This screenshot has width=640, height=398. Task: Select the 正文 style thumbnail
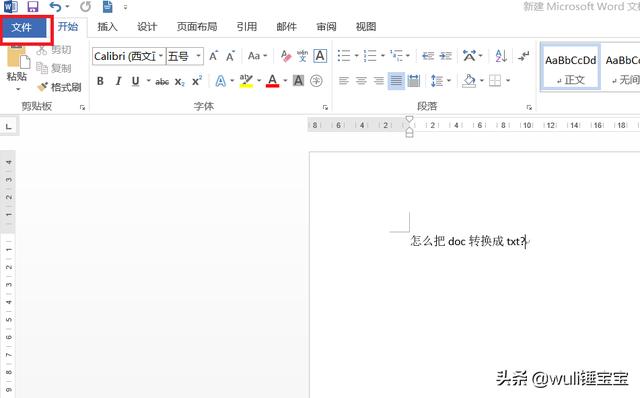pos(571,67)
